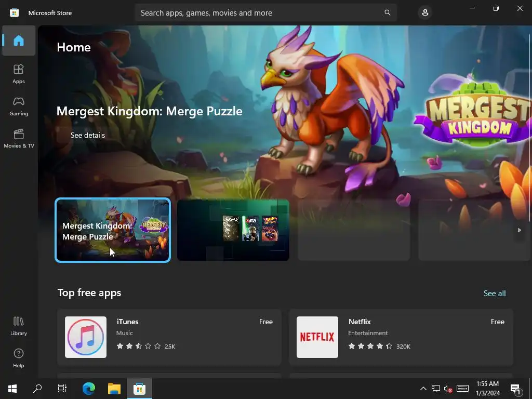Advance the carousel with the right arrow
This screenshot has height=399, width=532.
point(519,230)
